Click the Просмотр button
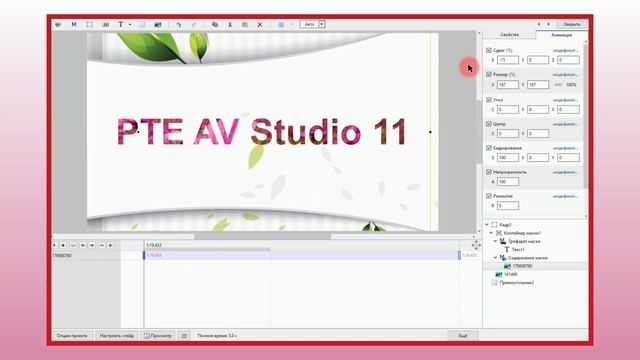Screen dimensions: 640x360 (158, 336)
